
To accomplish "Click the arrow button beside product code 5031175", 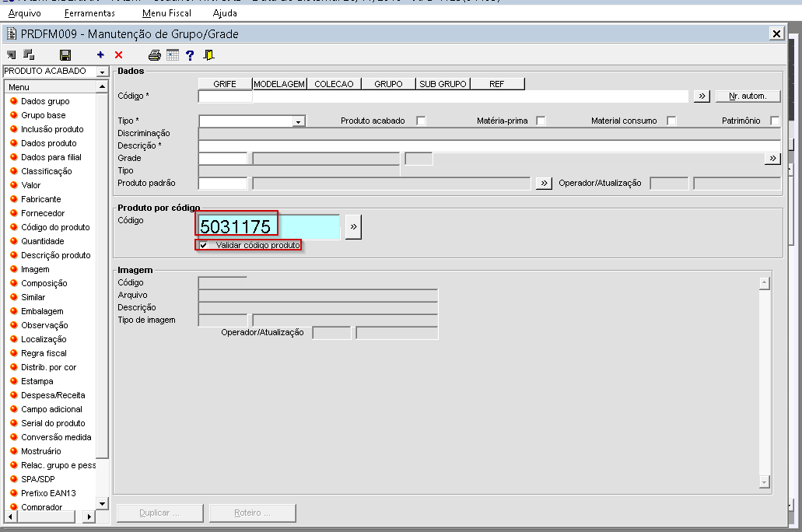I will 353,226.
